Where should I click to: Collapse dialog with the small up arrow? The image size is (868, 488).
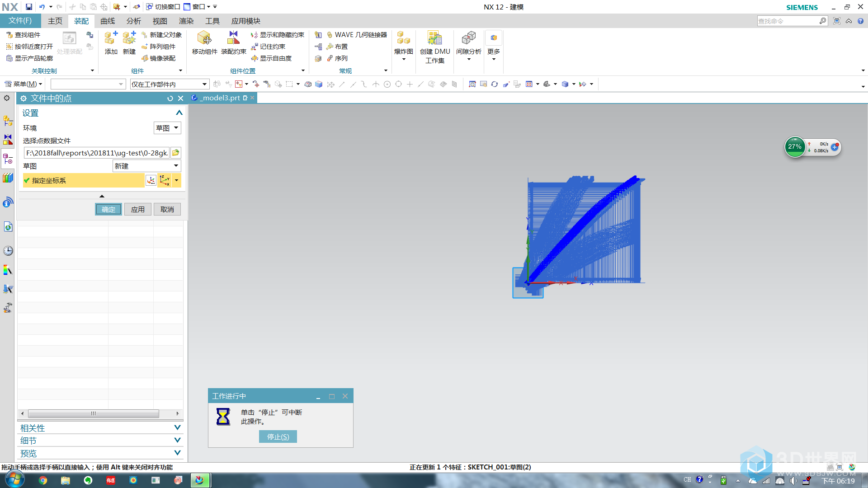coord(102,196)
